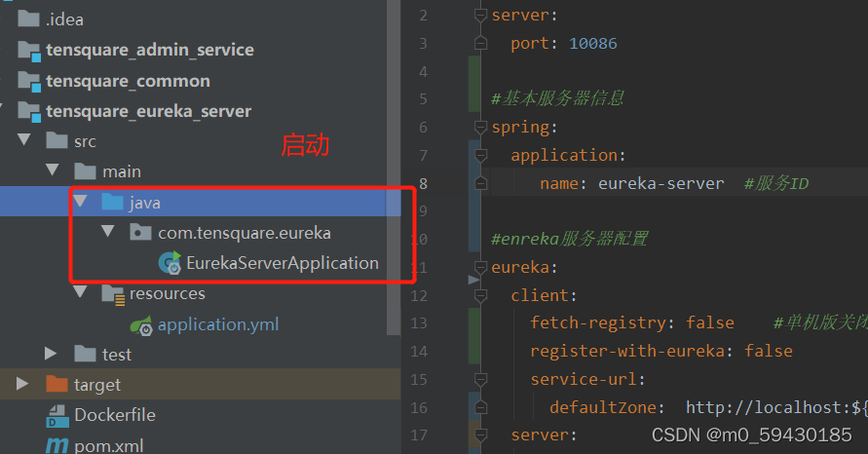Click fetch-registry key in editor

point(600,322)
